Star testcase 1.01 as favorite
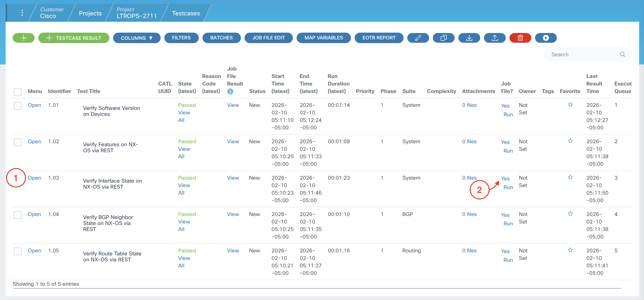644x300 pixels. coord(570,105)
